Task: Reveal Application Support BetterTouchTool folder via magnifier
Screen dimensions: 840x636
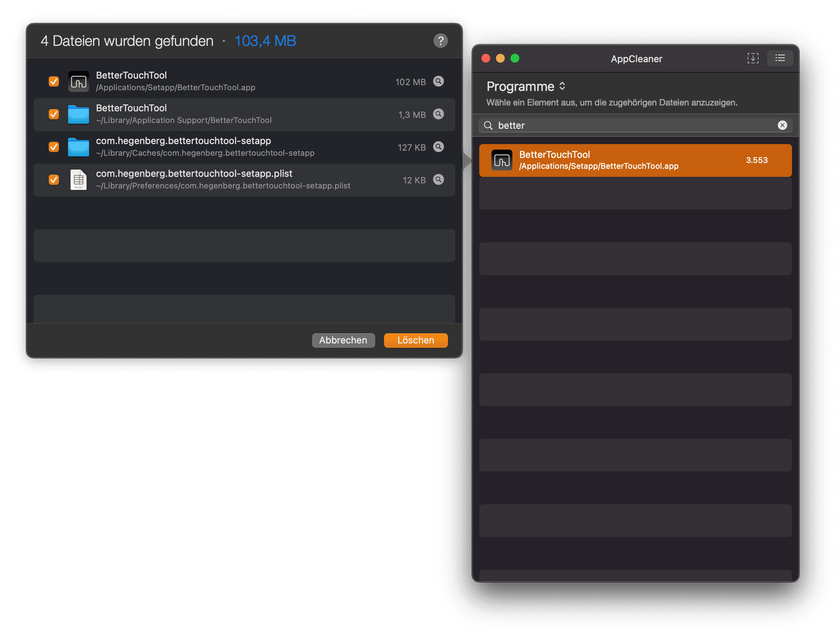Action: (x=439, y=114)
